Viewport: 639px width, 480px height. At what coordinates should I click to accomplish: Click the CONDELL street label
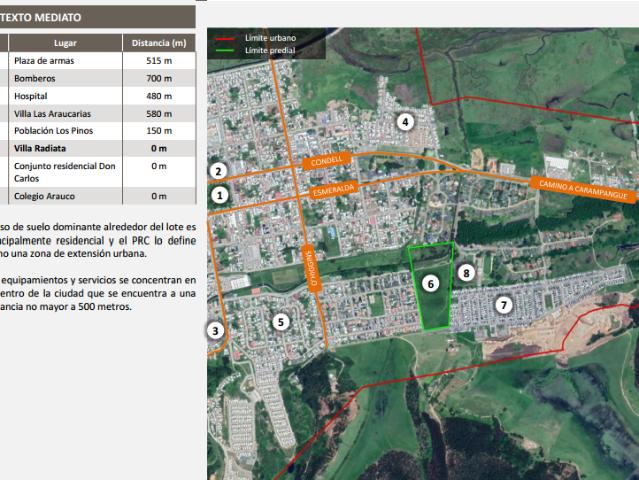click(x=327, y=161)
